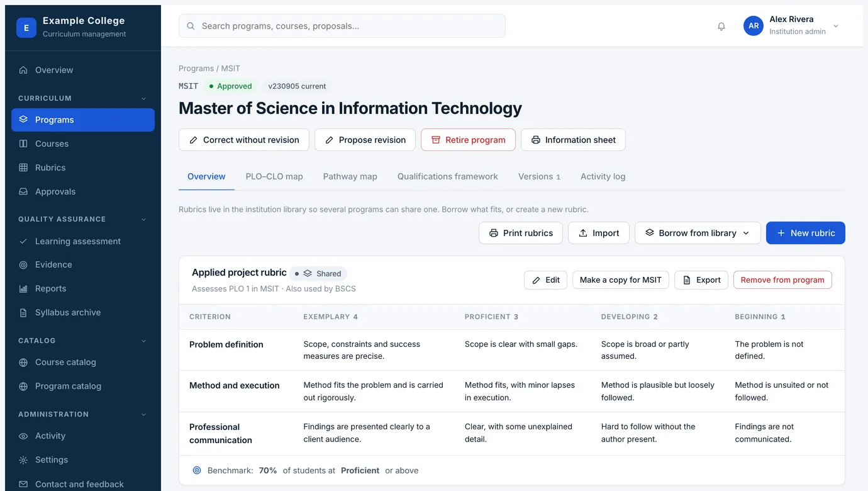Click the Syllabus archive document icon
This screenshot has height=491, width=868.
point(23,313)
